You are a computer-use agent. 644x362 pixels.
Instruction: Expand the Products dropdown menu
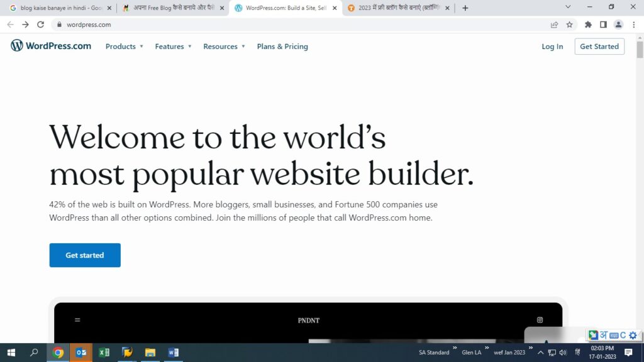124,47
